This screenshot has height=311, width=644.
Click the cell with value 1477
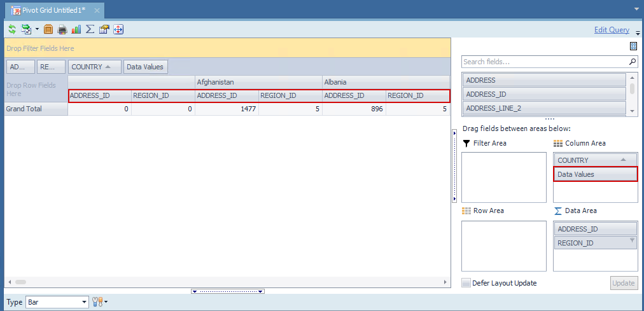point(227,109)
